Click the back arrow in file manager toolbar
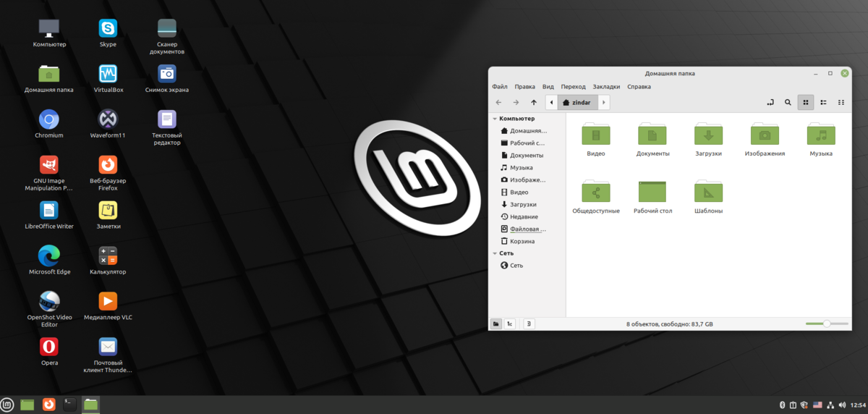 coord(498,103)
